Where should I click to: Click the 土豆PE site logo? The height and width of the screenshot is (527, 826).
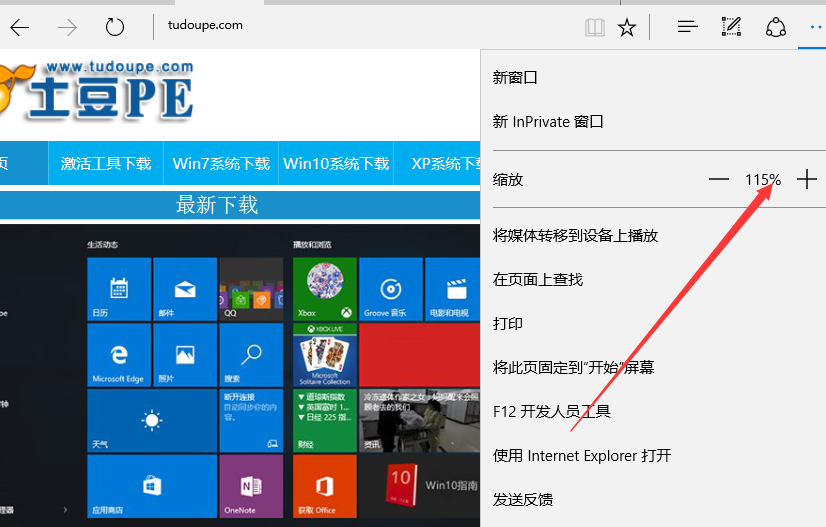(x=97, y=91)
